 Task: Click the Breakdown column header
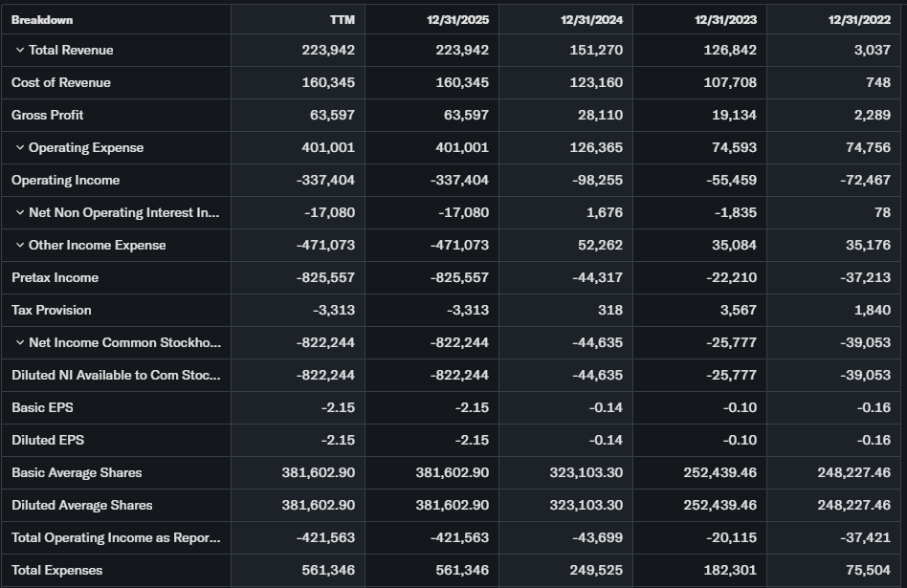42,20
